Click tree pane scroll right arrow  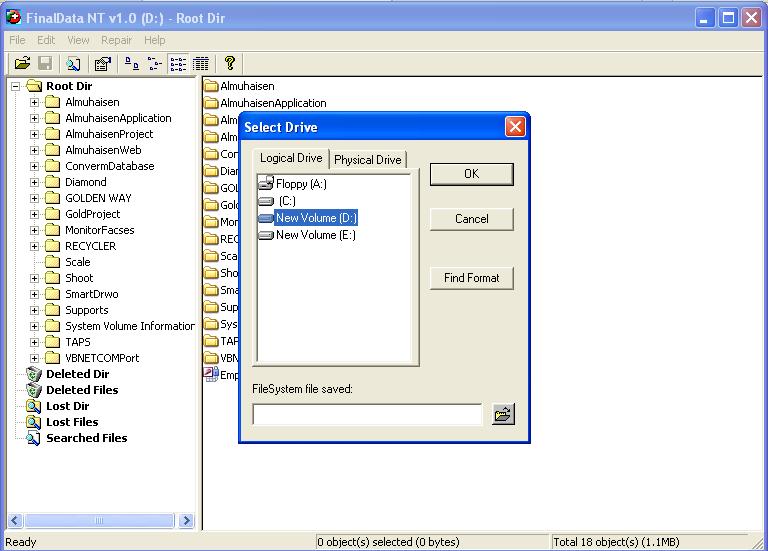coord(186,520)
